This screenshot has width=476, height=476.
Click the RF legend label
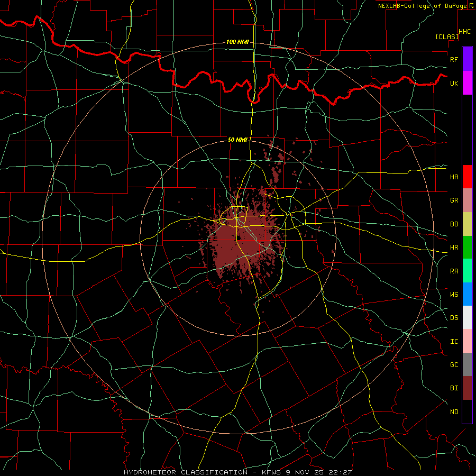454,59
